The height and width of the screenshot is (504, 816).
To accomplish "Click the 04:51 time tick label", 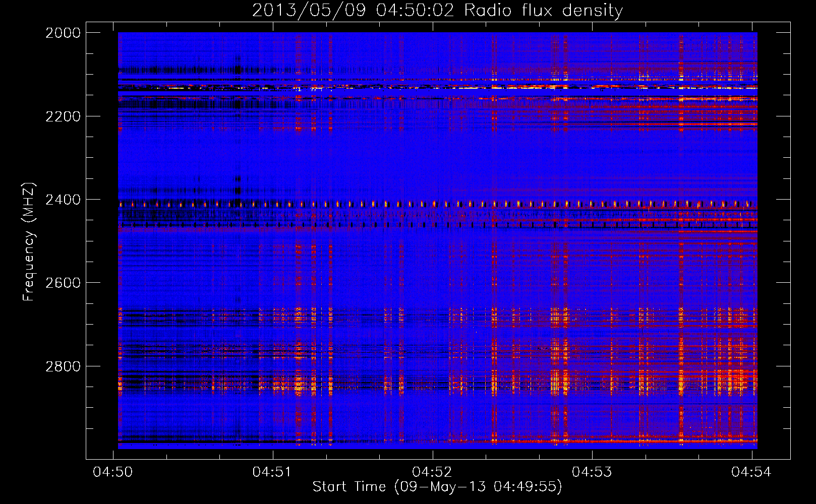I will [272, 472].
